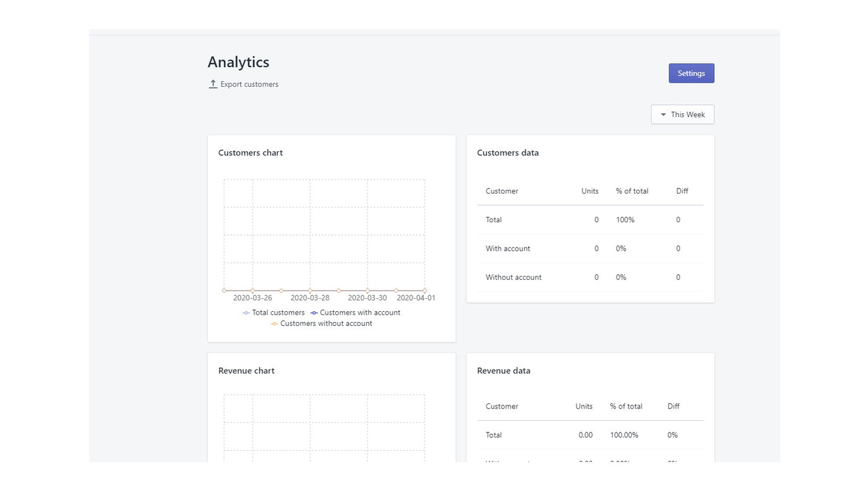Click the Settings button
Image resolution: width=868 pixels, height=488 pixels.
click(x=691, y=73)
